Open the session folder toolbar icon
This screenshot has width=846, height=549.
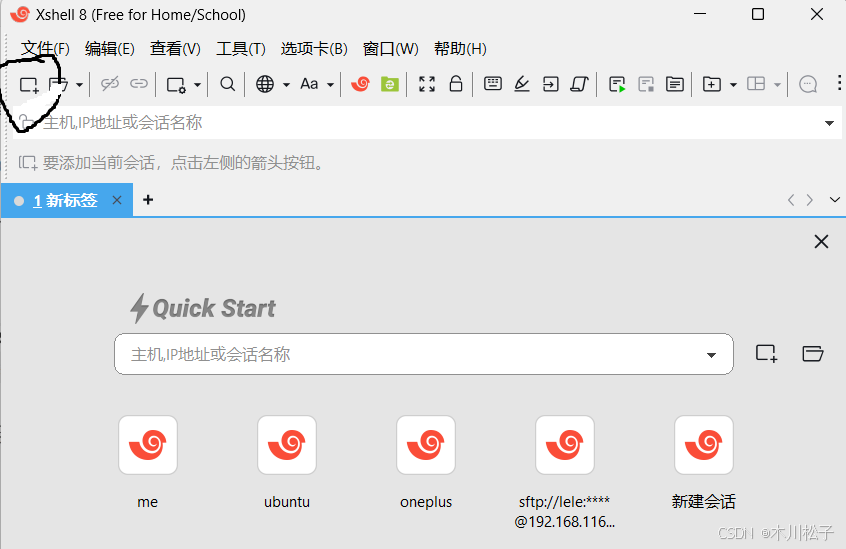point(58,85)
